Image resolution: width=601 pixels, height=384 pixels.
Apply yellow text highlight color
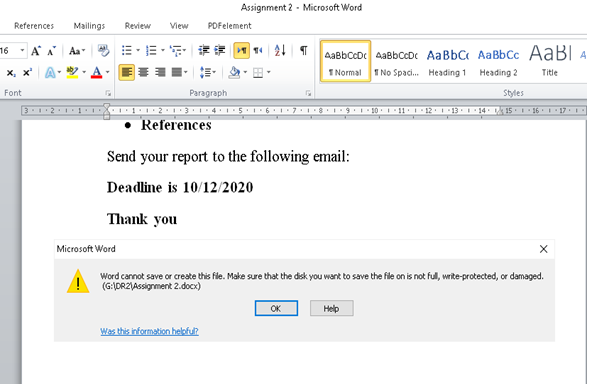point(72,72)
